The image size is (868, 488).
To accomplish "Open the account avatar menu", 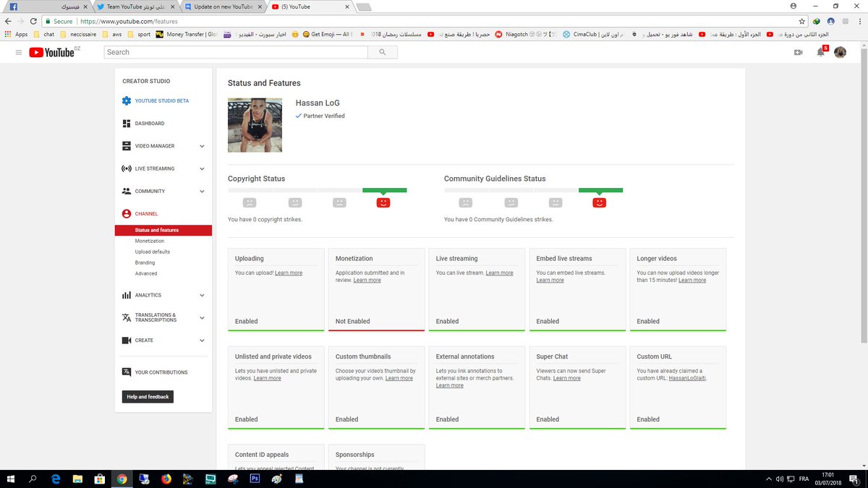I will coord(841,52).
